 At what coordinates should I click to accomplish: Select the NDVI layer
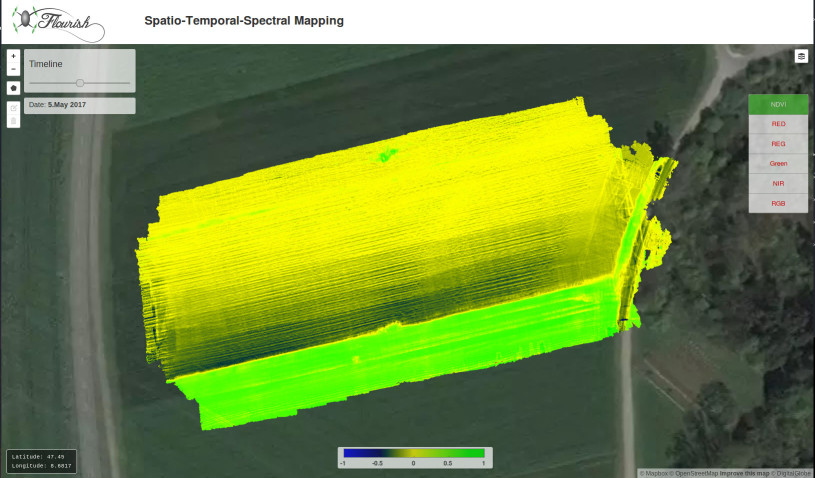[778, 104]
